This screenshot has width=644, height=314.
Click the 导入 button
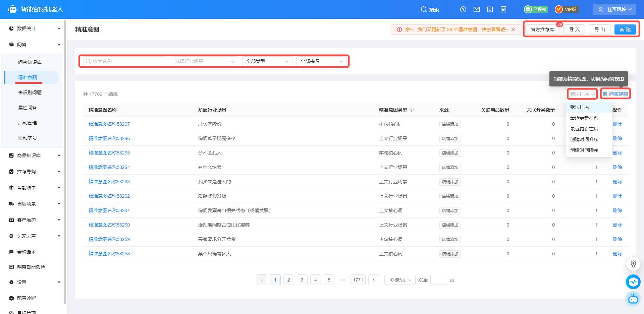point(574,29)
